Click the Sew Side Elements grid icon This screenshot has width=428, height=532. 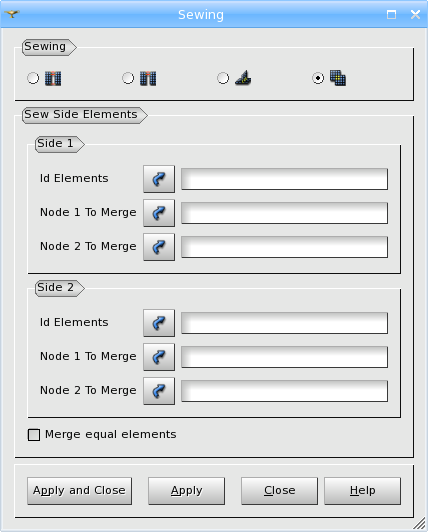pos(338,78)
